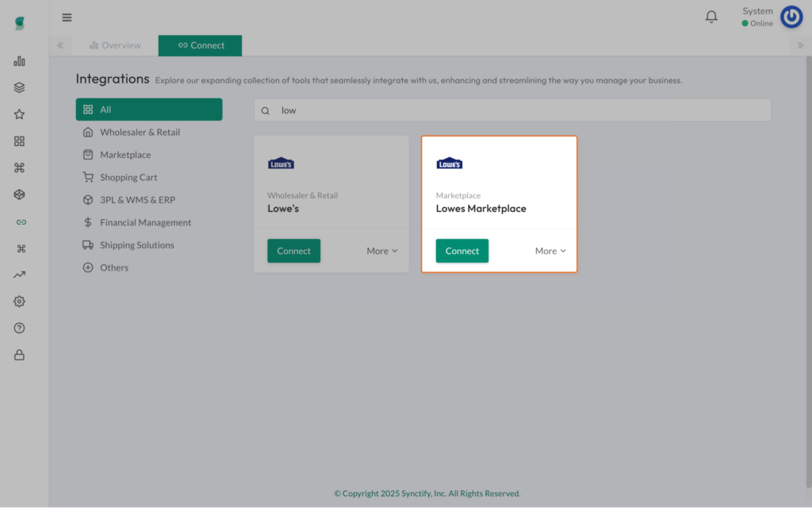Viewport: 812px width, 508px height.
Task: Open the help question-mark sidebar icon
Action: point(19,328)
